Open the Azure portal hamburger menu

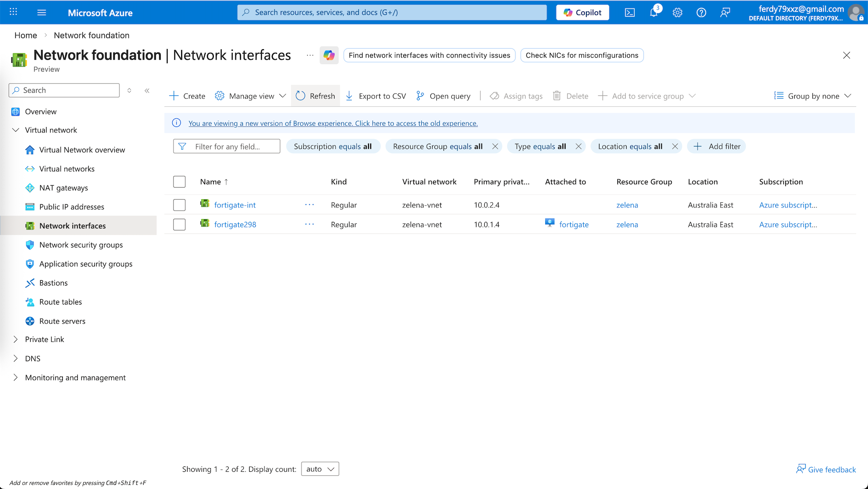(42, 13)
